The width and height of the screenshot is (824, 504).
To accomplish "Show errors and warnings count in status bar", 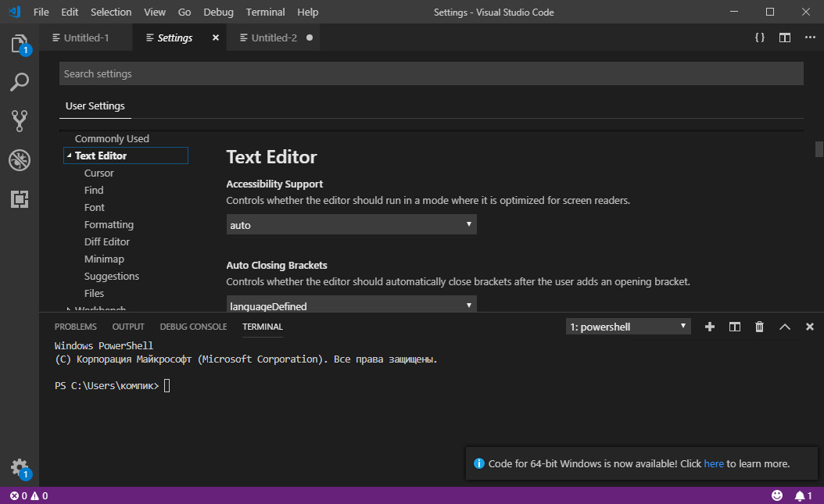I will (29, 495).
